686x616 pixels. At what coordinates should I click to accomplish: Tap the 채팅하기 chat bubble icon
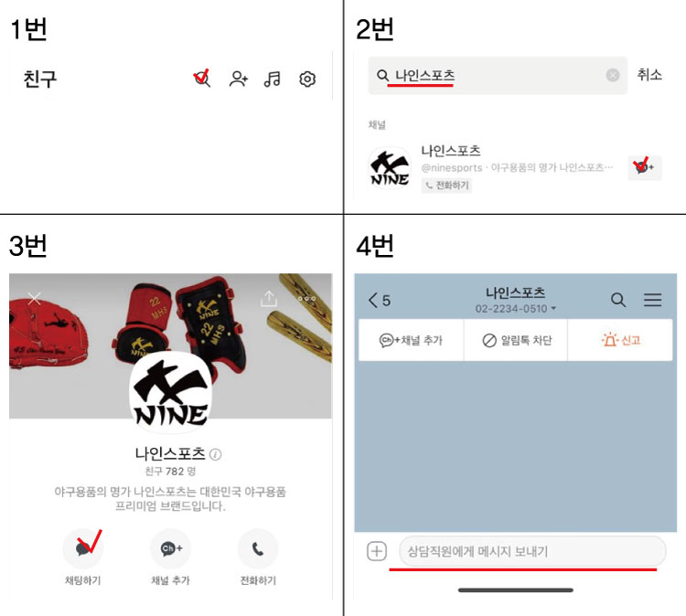point(83,548)
